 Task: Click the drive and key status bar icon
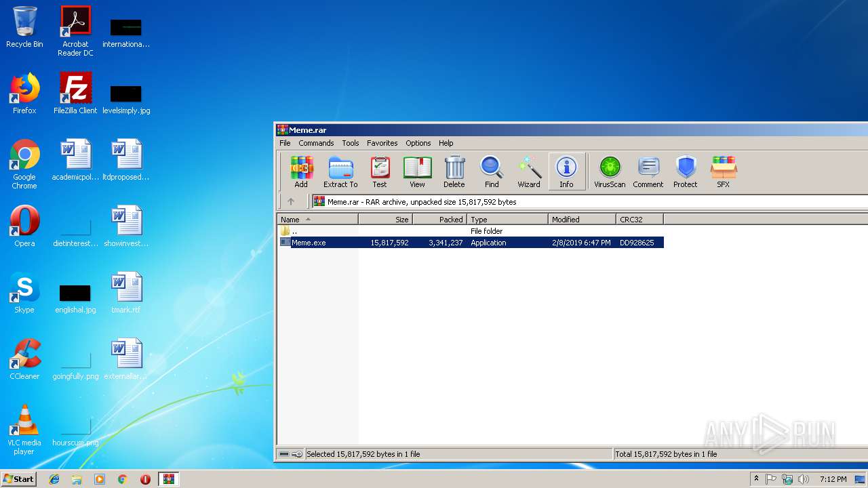pyautogui.click(x=291, y=454)
